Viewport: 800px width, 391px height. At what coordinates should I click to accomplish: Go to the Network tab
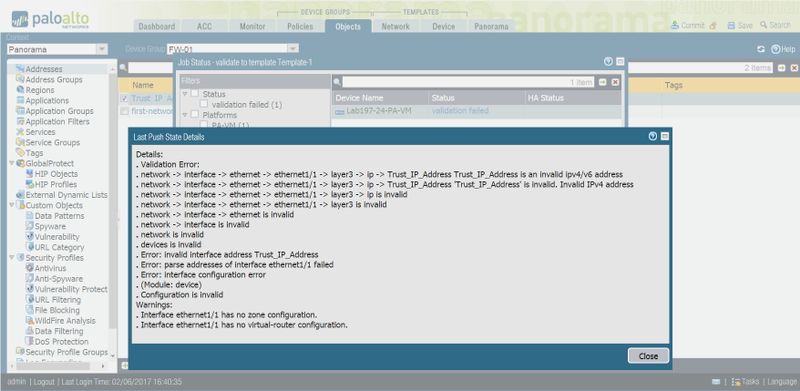click(x=395, y=27)
